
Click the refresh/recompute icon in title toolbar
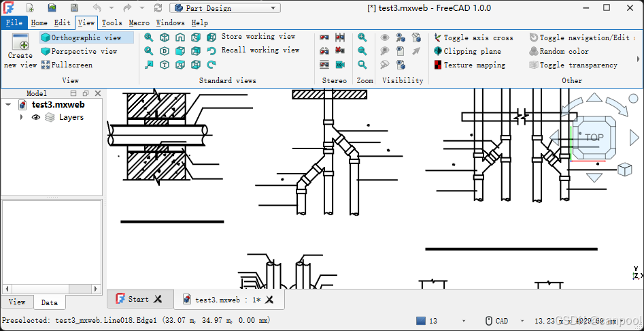click(158, 7)
